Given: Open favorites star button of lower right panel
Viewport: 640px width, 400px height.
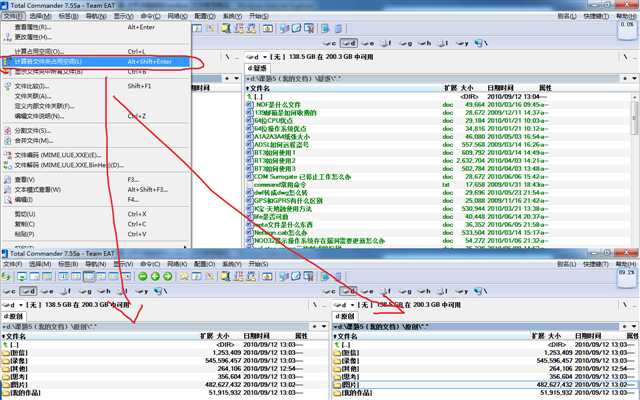Looking at the screenshot, I should [x=625, y=327].
